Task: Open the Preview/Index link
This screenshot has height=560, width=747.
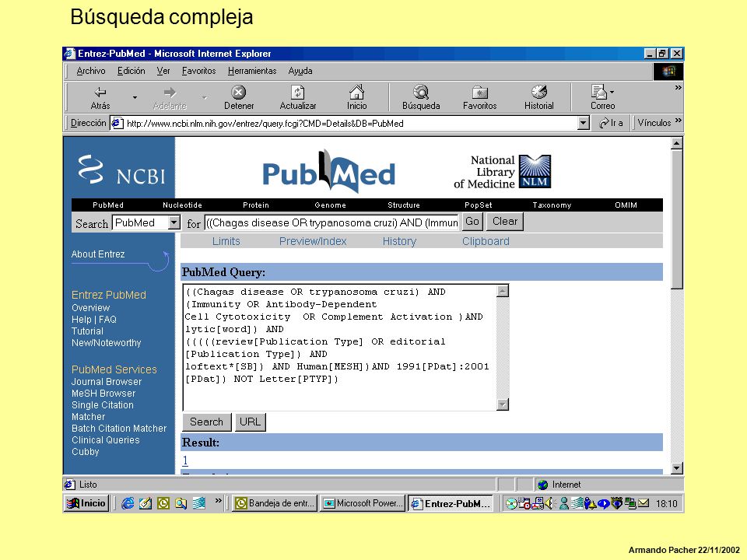Action: pyautogui.click(x=313, y=241)
